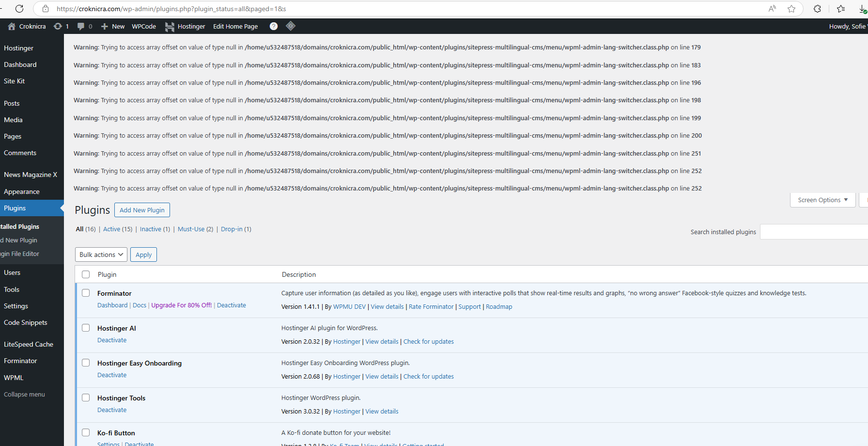Open browser downloads icon

[863, 9]
